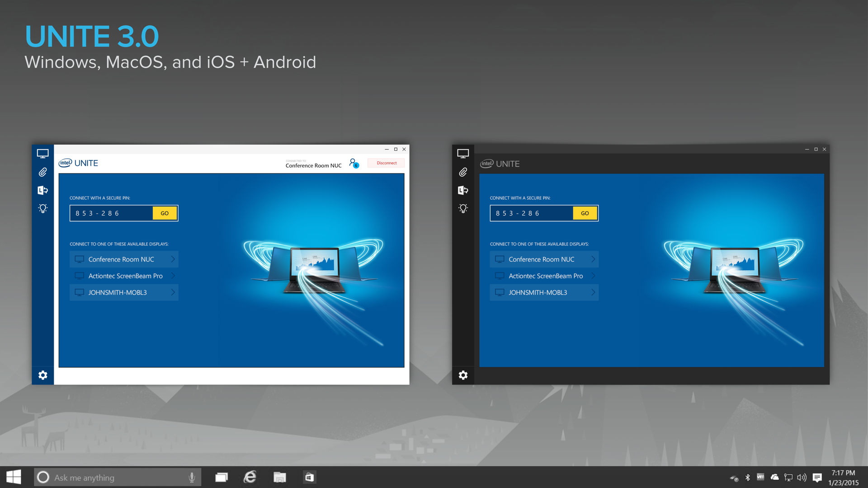Select Actiontec ScreenBeam Pro in the dark window

point(545,276)
